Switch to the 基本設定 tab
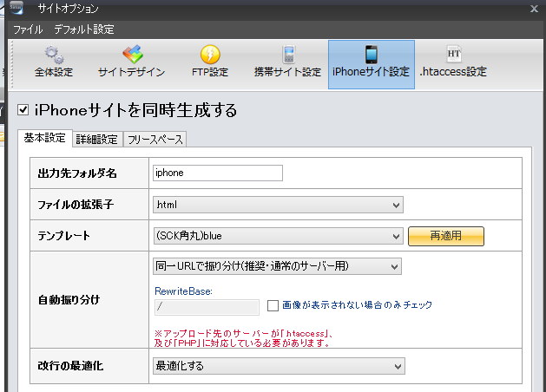The width and height of the screenshot is (546, 392). [x=45, y=138]
